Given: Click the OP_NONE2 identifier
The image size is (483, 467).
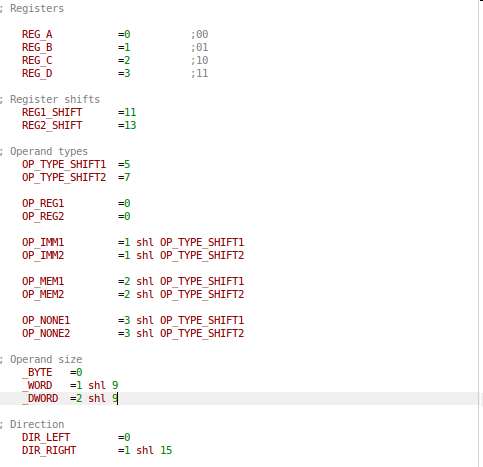Looking at the screenshot, I should pos(46,333).
